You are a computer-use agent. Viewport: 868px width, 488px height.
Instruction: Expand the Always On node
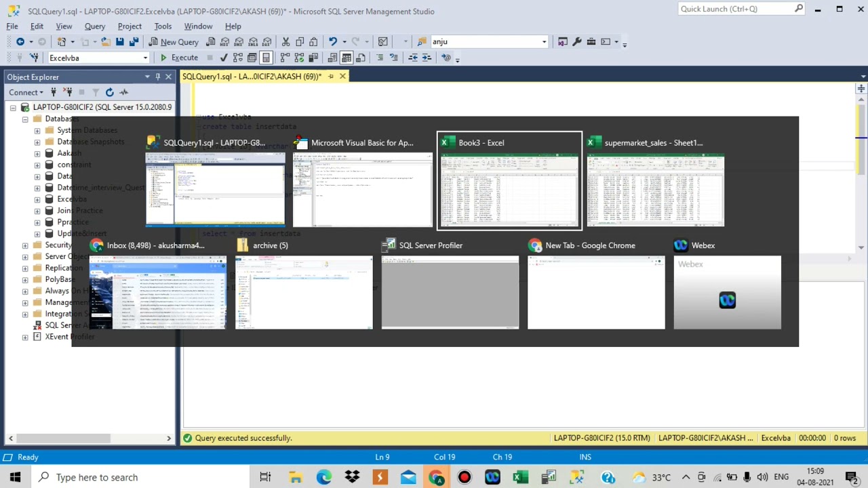[25, 291]
